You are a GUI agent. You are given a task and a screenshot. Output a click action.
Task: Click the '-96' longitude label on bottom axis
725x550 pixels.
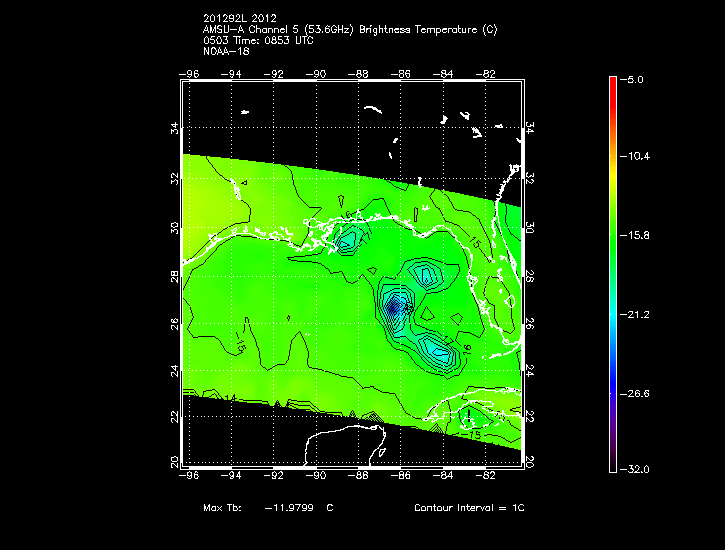click(x=189, y=476)
